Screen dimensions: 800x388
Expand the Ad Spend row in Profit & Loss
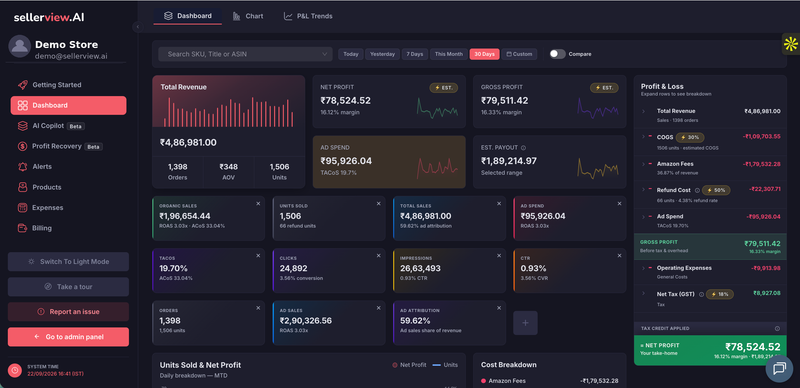click(x=643, y=216)
